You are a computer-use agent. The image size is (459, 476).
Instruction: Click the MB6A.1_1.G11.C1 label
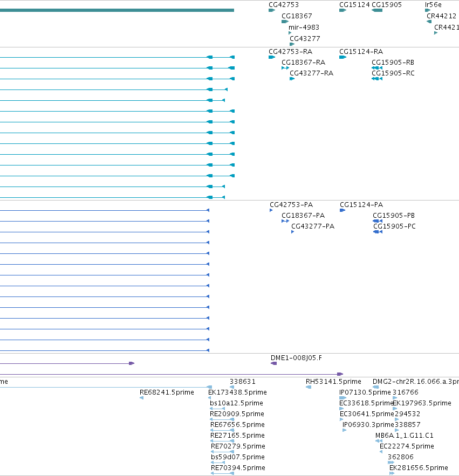tap(405, 436)
